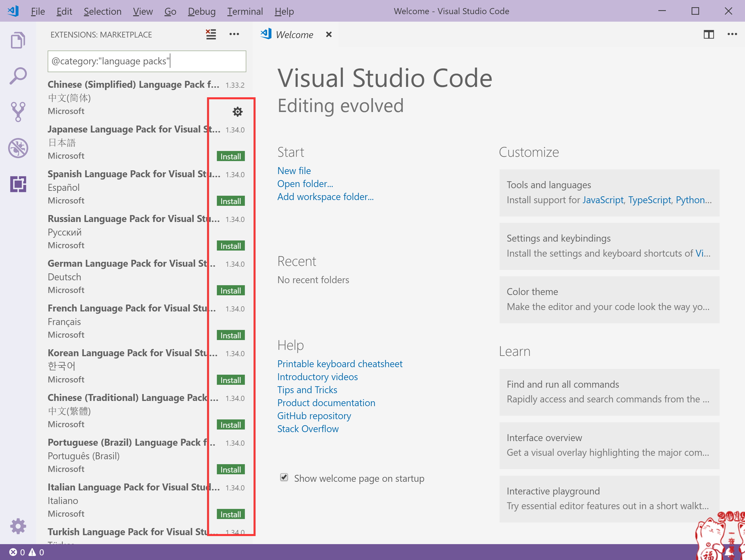This screenshot has width=745, height=560.
Task: Open extensions panel More Actions ellipsis
Action: click(x=234, y=34)
